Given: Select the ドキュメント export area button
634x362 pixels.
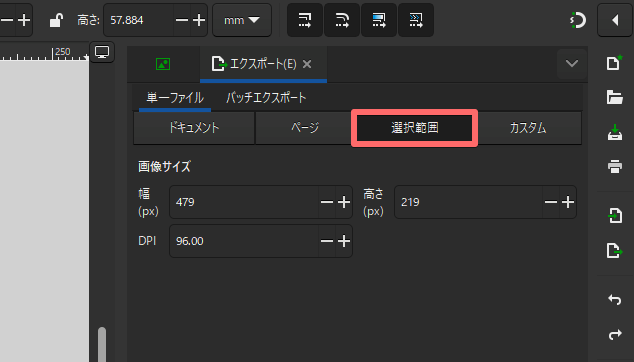Looking at the screenshot, I should click(194, 128).
